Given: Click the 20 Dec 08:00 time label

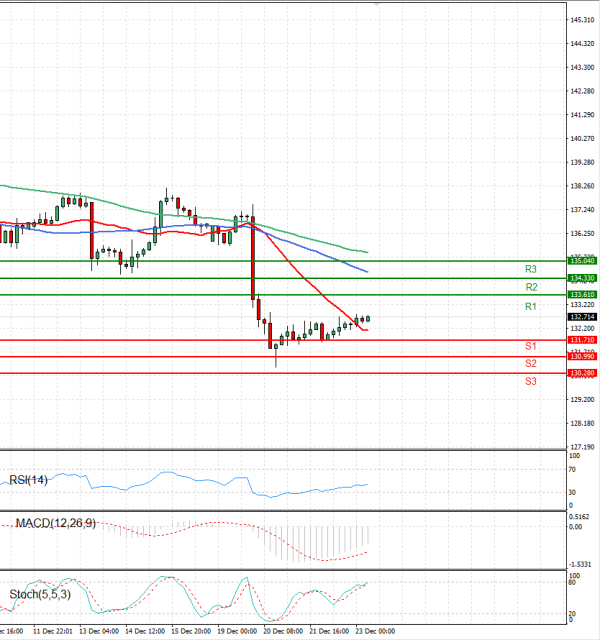Looking at the screenshot, I should click(283, 631).
